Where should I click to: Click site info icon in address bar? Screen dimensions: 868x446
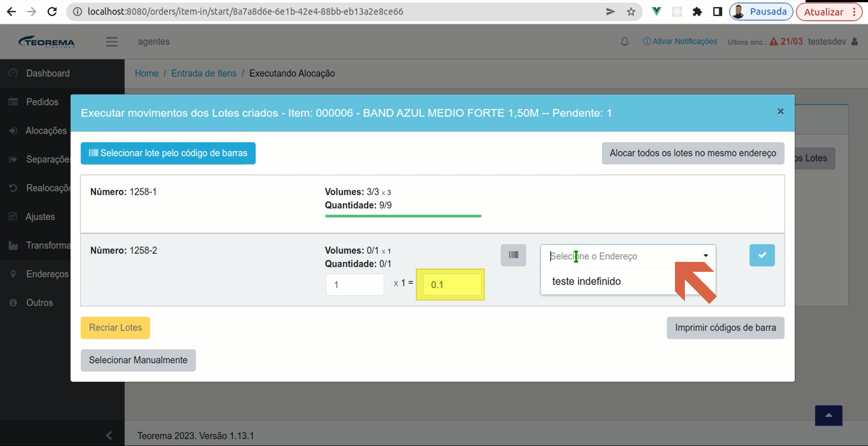(77, 12)
